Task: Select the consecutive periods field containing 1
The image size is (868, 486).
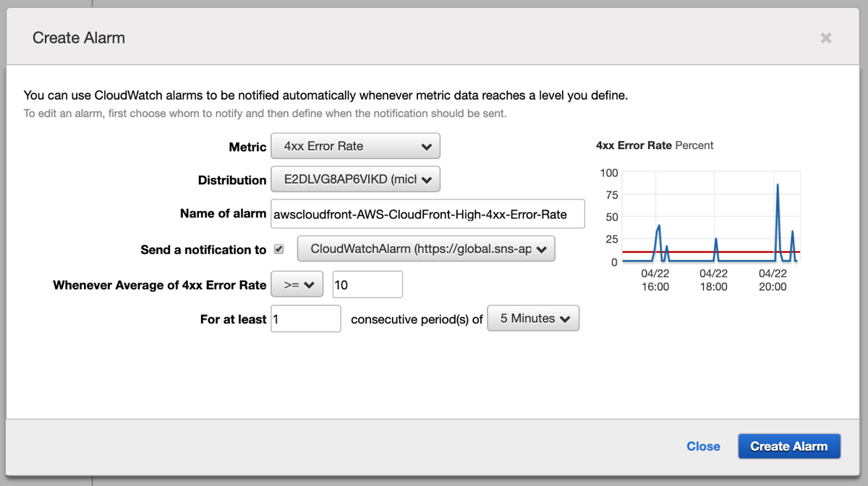Action: click(x=305, y=318)
